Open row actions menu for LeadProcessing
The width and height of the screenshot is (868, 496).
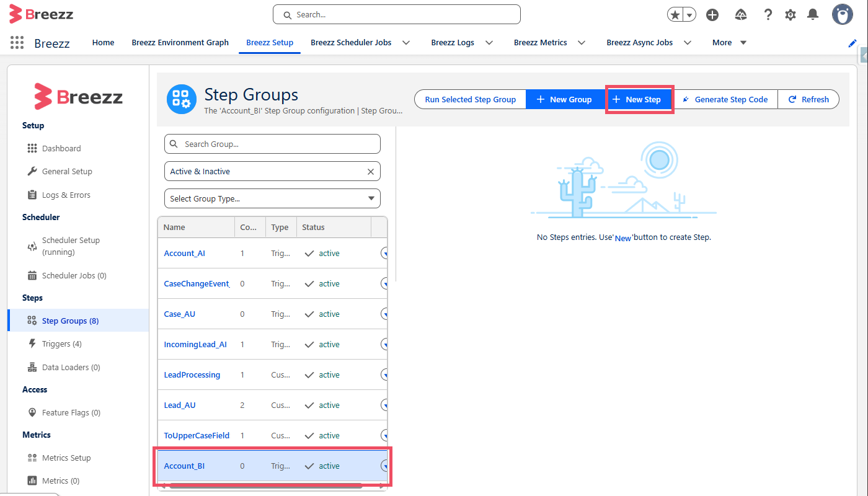pos(384,374)
